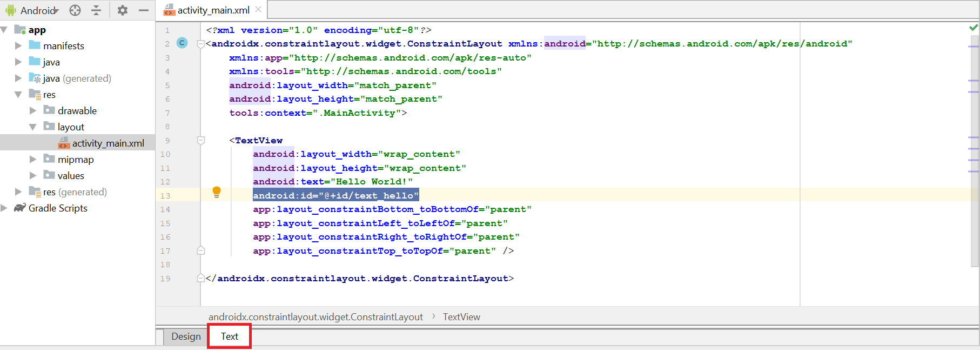Viewport: 980px width, 350px height.
Task: Select activity_main.xml in project tree
Action: 108,143
